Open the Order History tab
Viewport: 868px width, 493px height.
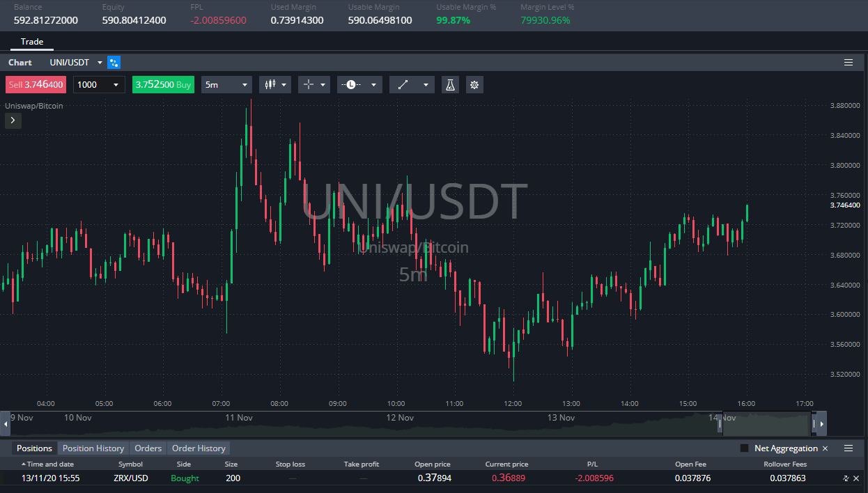click(x=199, y=448)
